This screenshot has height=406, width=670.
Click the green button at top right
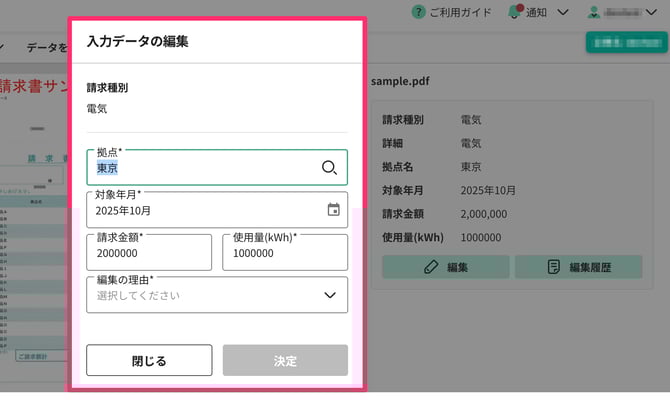(626, 43)
